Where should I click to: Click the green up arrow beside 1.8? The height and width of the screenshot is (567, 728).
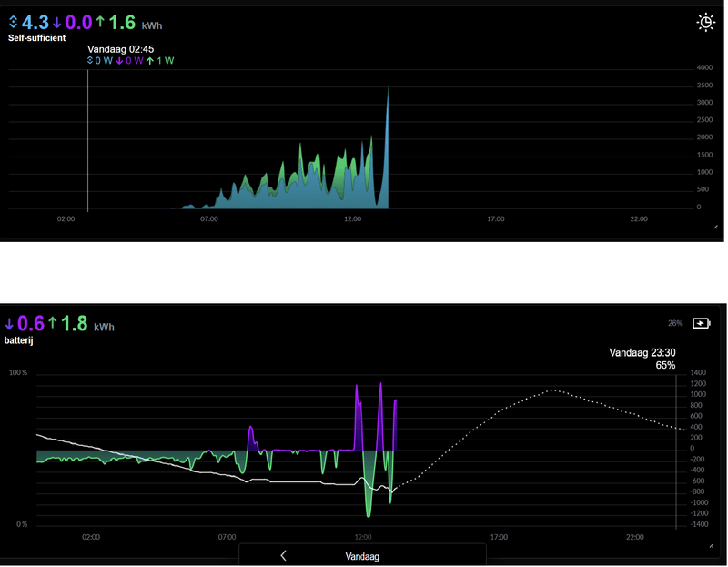(53, 322)
